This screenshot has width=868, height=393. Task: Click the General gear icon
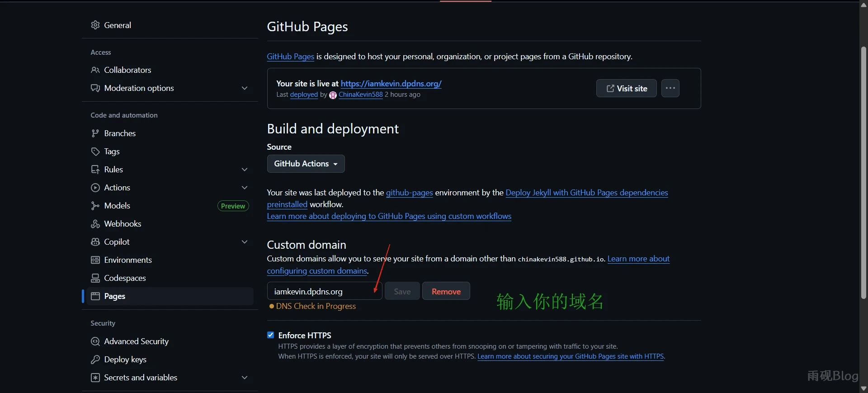click(x=95, y=25)
